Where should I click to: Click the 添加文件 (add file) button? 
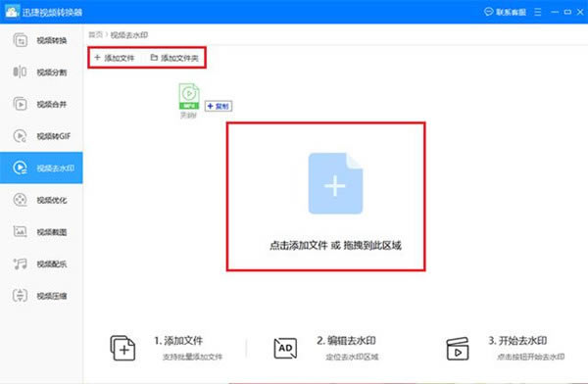(x=114, y=58)
